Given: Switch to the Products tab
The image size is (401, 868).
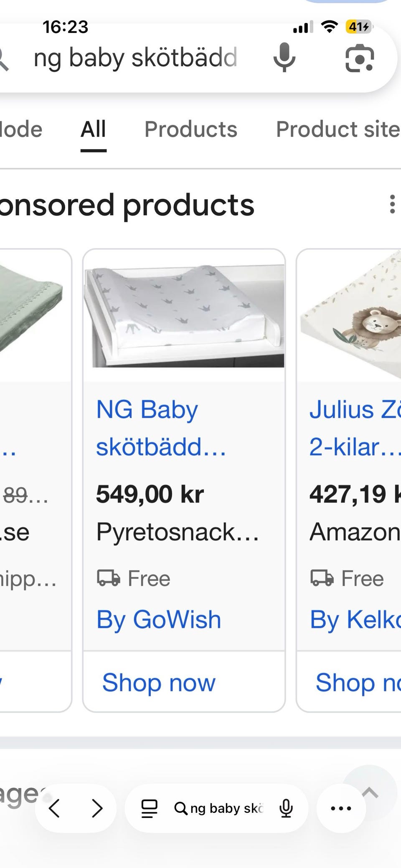Looking at the screenshot, I should point(191,129).
